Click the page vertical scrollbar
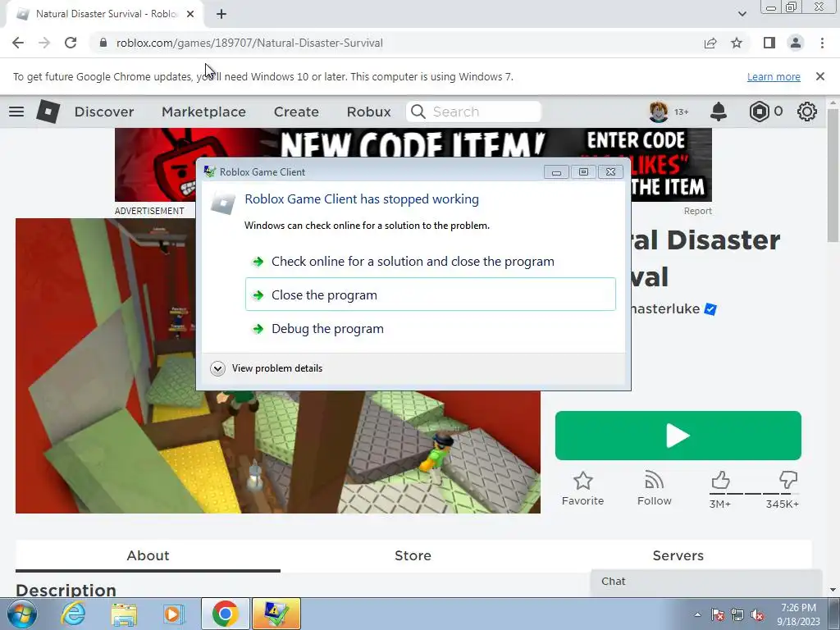Viewport: 840px width, 630px height. coord(833,174)
